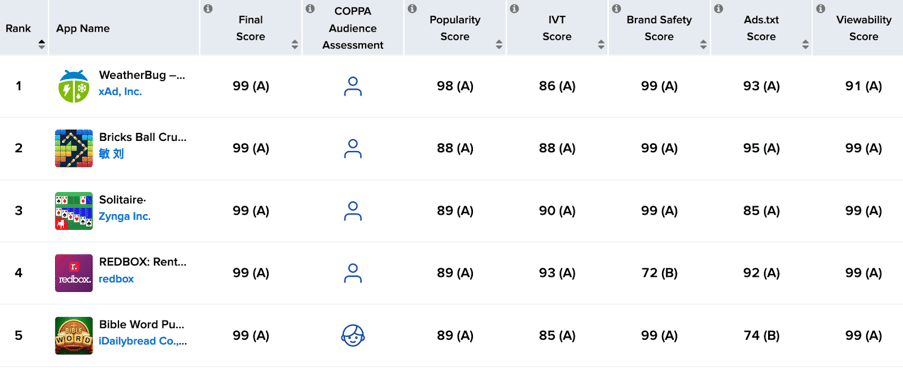Select the REDBOX app icon

[x=74, y=273]
